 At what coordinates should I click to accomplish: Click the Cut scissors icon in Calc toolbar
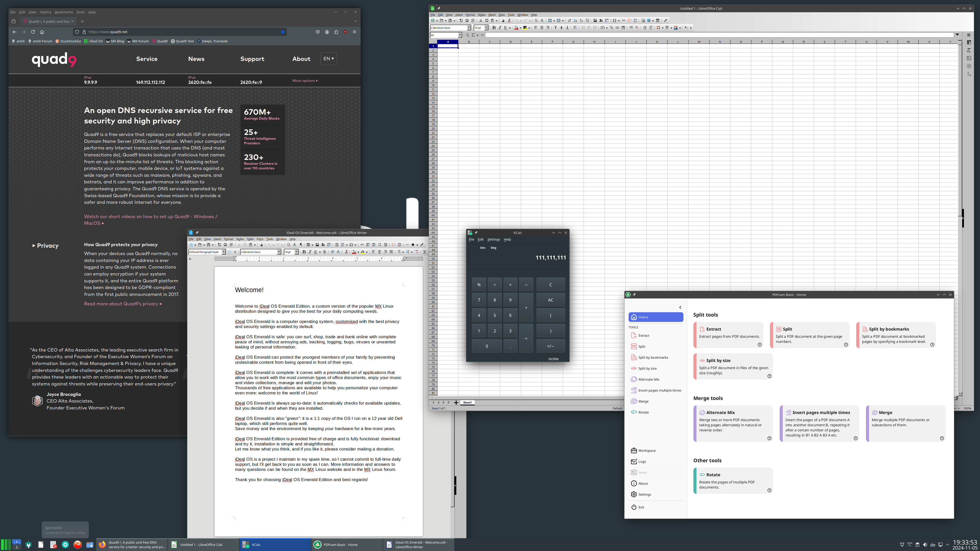481,20
